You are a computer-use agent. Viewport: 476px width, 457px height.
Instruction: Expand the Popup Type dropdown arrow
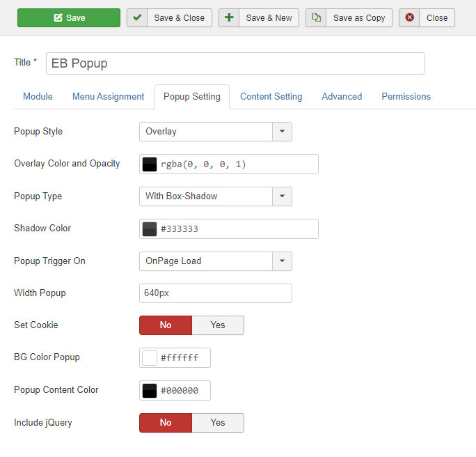pyautogui.click(x=282, y=196)
